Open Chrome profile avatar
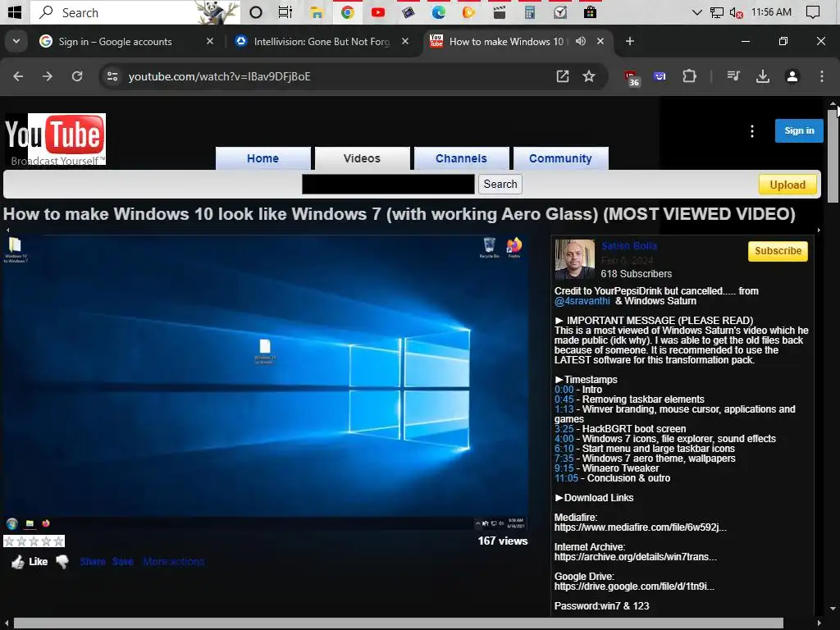The image size is (840, 630). pyautogui.click(x=792, y=76)
